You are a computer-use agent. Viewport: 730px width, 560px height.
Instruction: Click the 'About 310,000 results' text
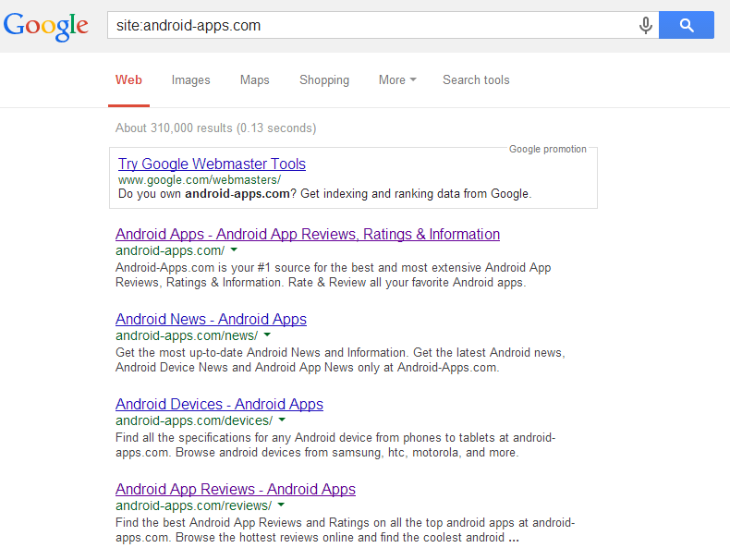point(174,128)
